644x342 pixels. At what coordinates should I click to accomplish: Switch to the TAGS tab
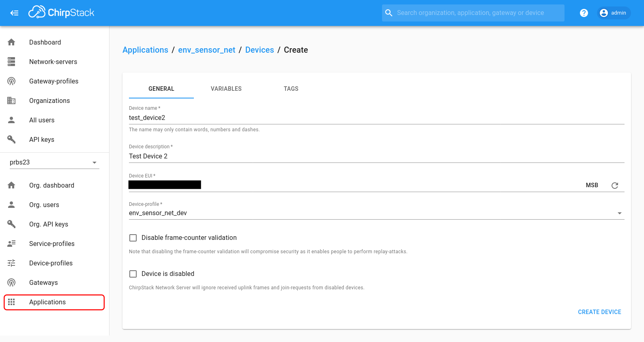pyautogui.click(x=291, y=89)
